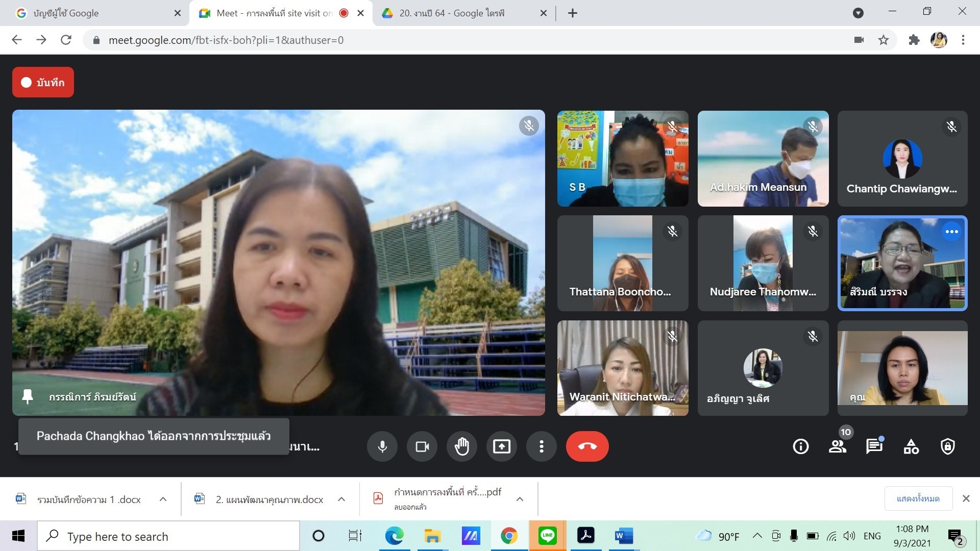Expand menu for แผนพัฒนาคุณภาพ.docx download
Viewport: 980px width, 551px height.
[x=341, y=499]
